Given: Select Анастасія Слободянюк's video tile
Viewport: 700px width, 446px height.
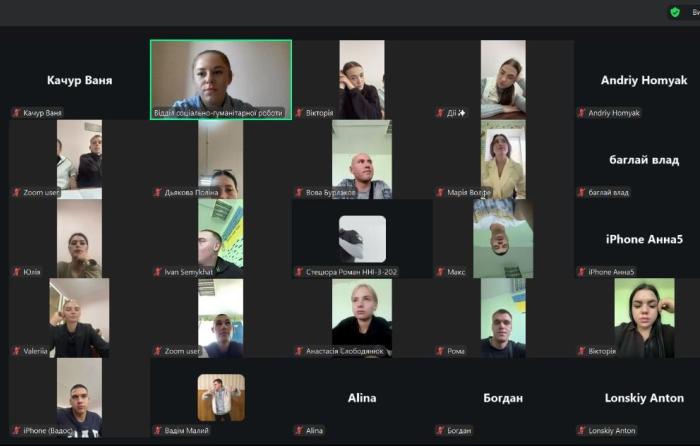Looking at the screenshot, I should pyautogui.click(x=362, y=318).
